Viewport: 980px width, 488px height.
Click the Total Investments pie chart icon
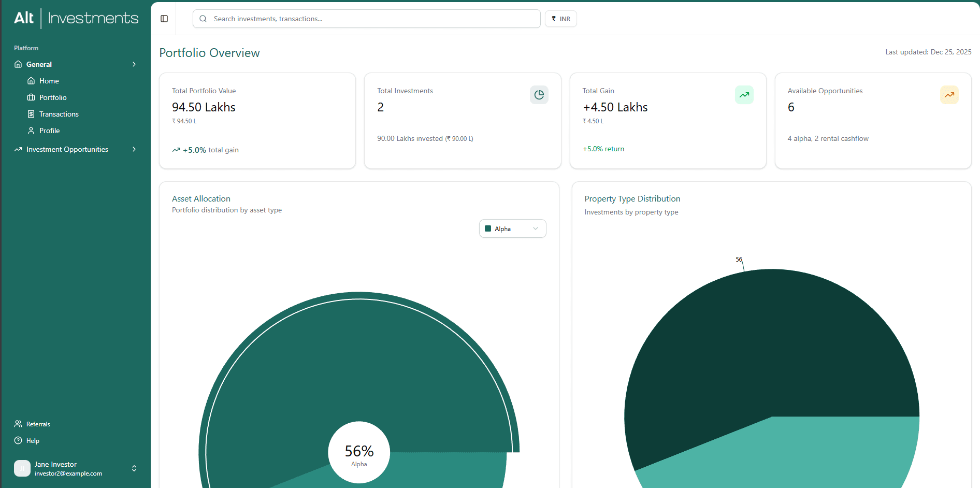[539, 95]
